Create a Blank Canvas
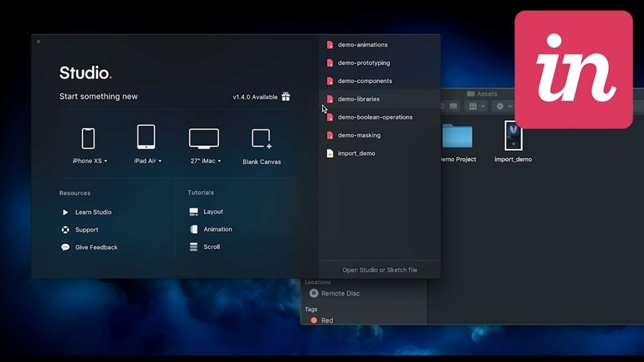The height and width of the screenshot is (362, 644). coord(262,147)
